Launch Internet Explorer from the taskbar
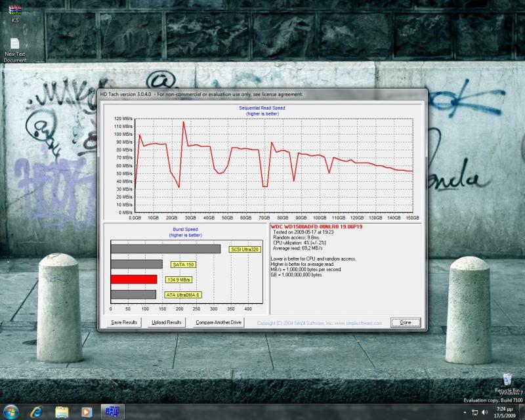The width and height of the screenshot is (525, 420). click(36, 411)
